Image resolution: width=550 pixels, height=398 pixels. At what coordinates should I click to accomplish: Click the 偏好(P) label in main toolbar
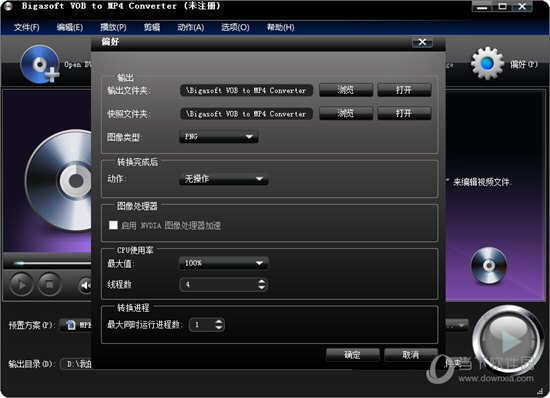click(524, 64)
